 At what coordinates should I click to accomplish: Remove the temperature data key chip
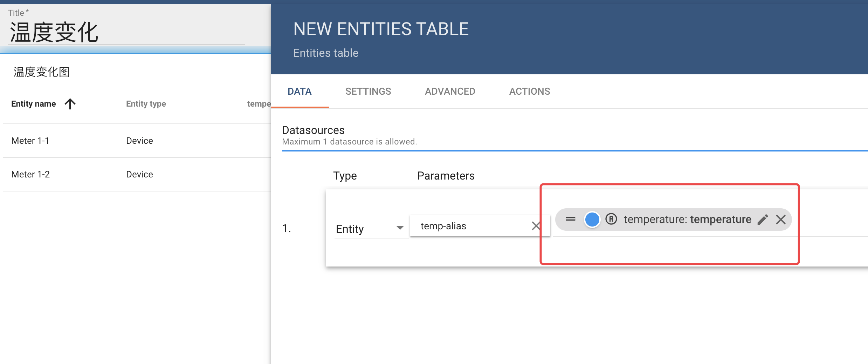tap(780, 220)
